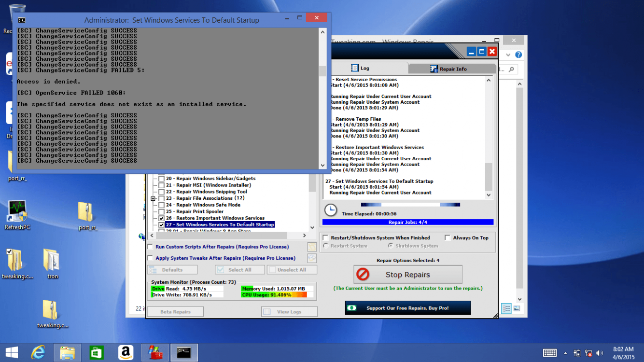Click the volume speaker tray icon
The image size is (644, 362).
pyautogui.click(x=600, y=353)
